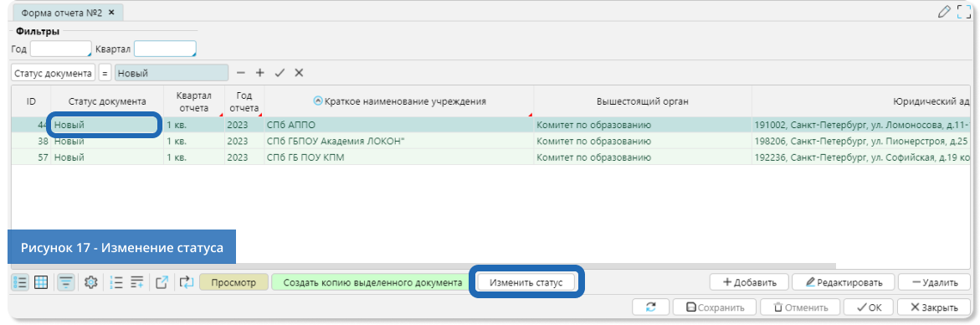The width and height of the screenshot is (980, 325).
Task: Switch to grid table view icon
Action: coord(41,282)
